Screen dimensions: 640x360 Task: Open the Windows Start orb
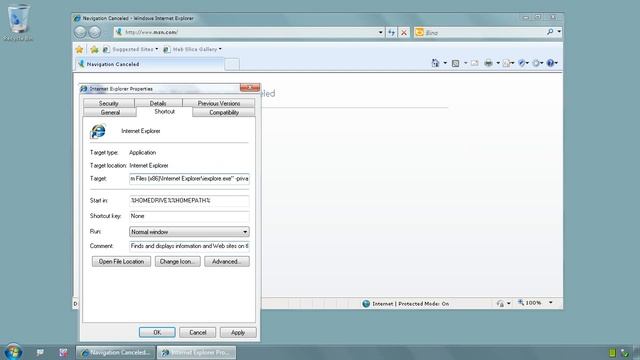coord(13,351)
